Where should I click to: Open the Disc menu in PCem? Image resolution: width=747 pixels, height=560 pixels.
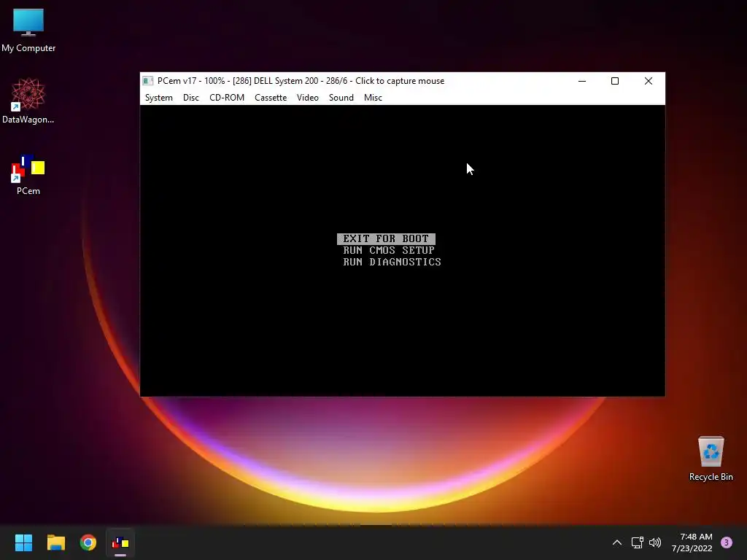191,98
